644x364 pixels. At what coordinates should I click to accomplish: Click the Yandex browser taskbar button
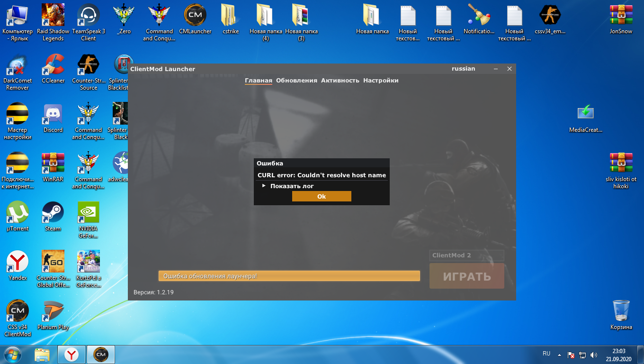click(x=72, y=355)
